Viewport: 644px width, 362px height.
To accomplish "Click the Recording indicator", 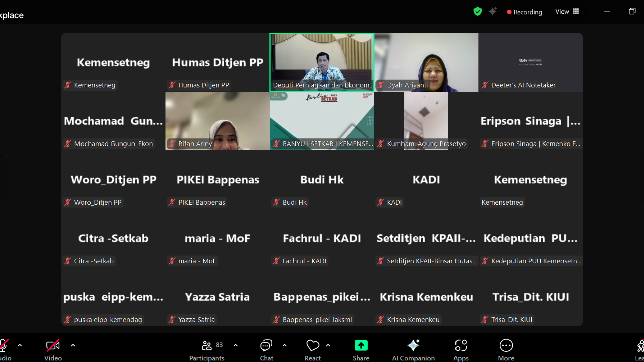I will pos(525,12).
